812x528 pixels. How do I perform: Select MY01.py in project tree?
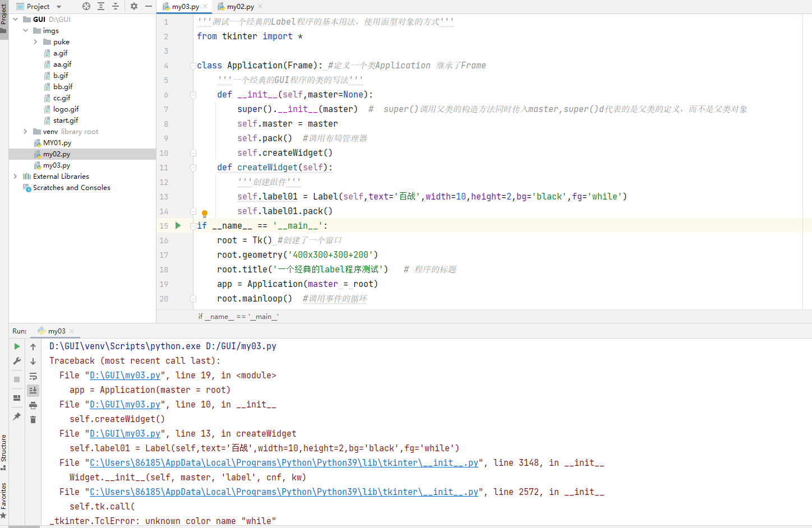[57, 143]
